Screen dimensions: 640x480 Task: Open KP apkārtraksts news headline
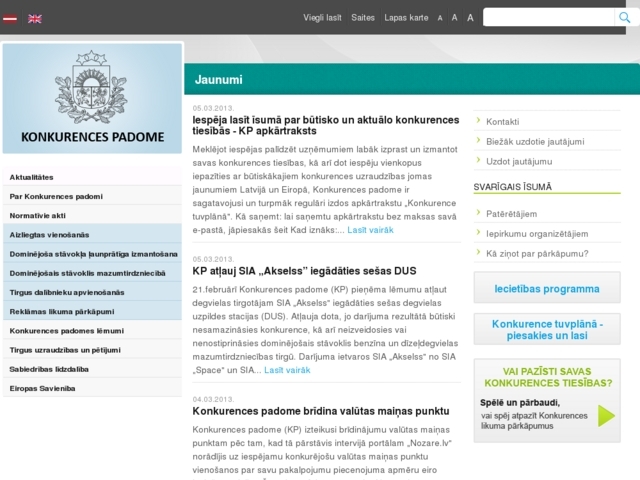[326, 125]
